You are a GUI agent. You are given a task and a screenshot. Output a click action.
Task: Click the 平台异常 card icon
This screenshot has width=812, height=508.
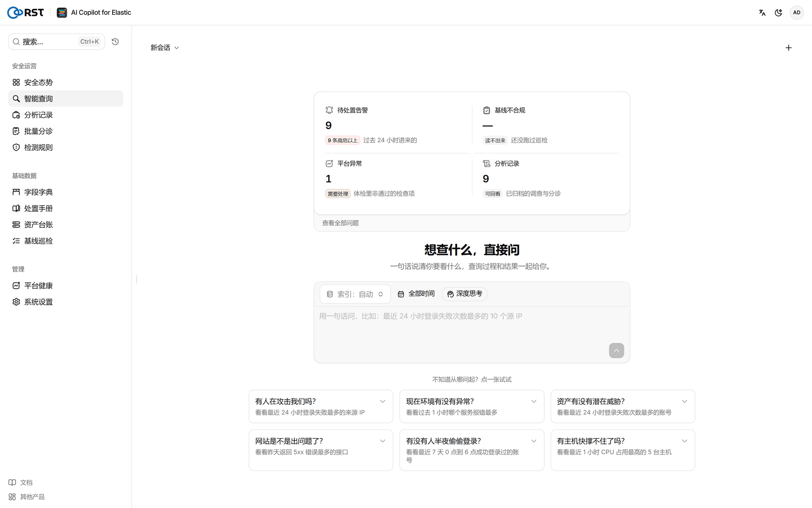(x=329, y=163)
